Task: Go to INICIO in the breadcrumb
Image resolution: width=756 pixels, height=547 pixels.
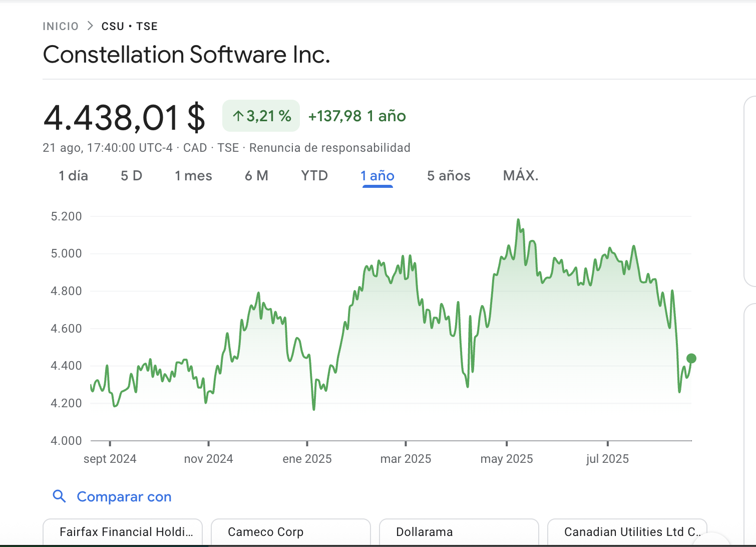Action: coord(61,26)
